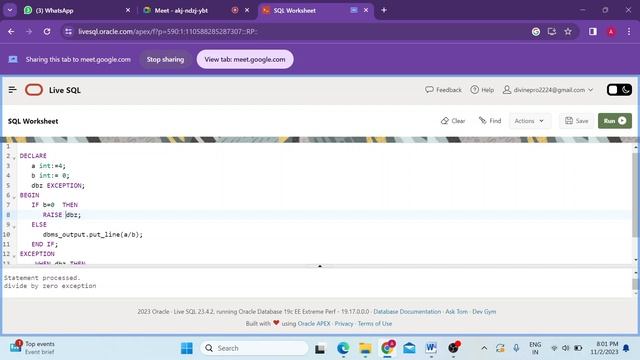Switch to the WhatsApp browser tab
This screenshot has height=360, width=640.
[x=77, y=10]
